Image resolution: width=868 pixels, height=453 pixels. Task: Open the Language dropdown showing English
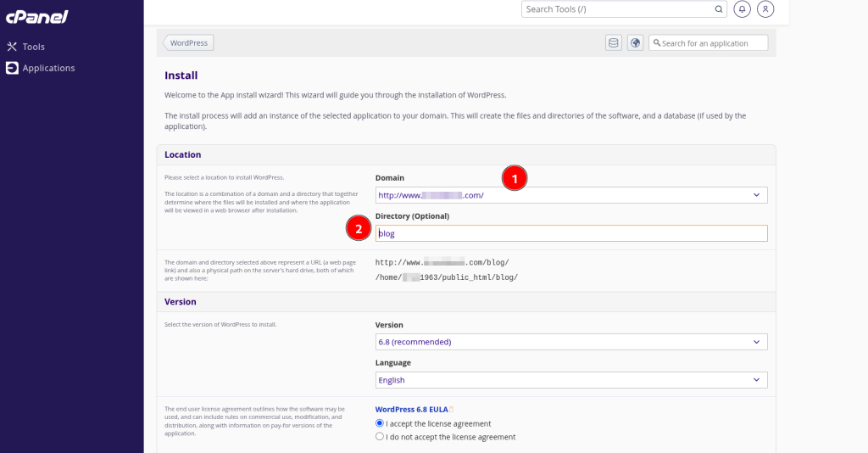point(571,380)
